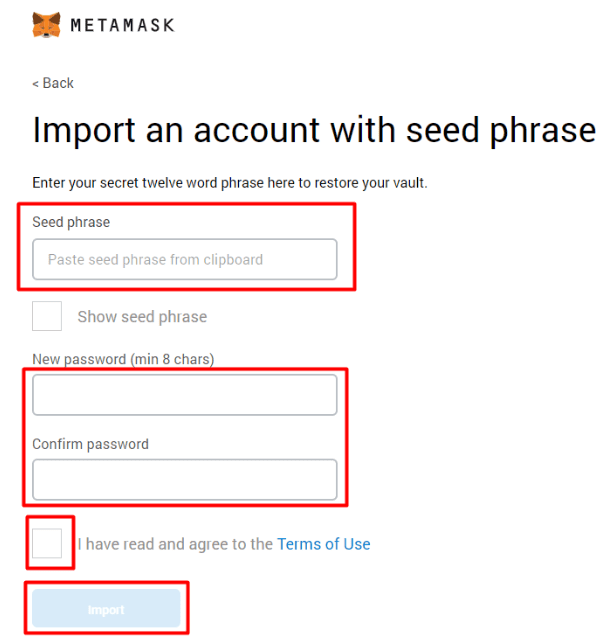Click the 'Confirm password' field label

point(90,444)
